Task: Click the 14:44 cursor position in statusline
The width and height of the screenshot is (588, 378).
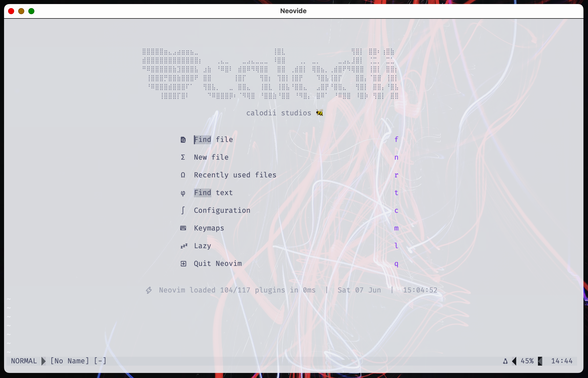Action: click(x=562, y=361)
